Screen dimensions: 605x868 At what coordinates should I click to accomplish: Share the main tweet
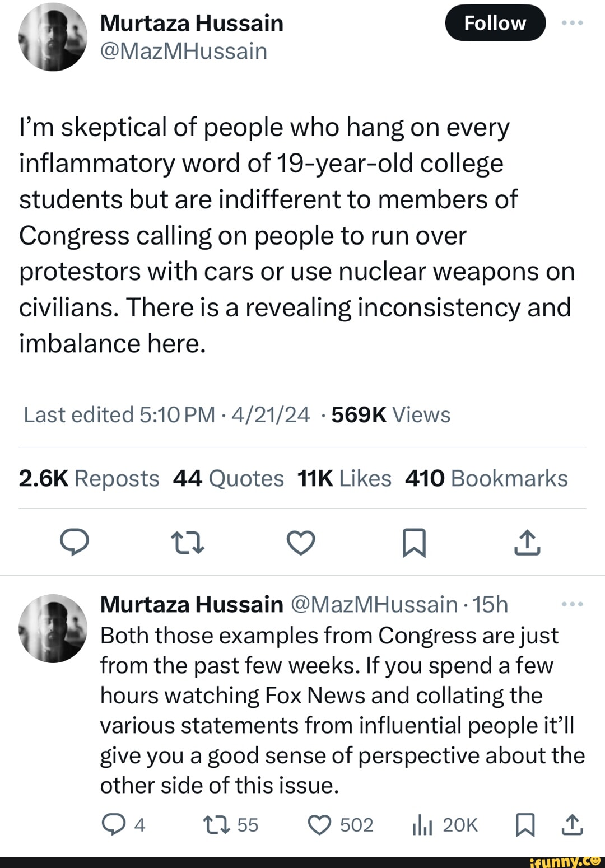coord(527,543)
